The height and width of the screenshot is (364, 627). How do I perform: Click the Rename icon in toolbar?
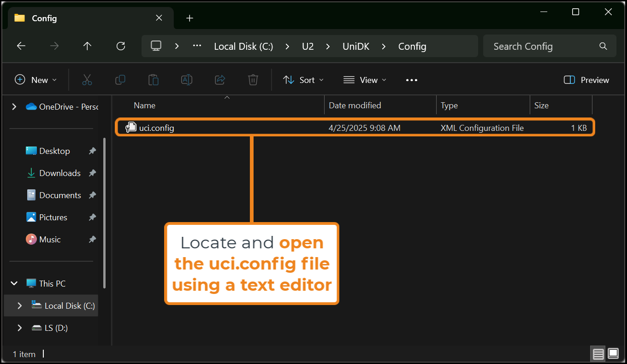point(187,80)
